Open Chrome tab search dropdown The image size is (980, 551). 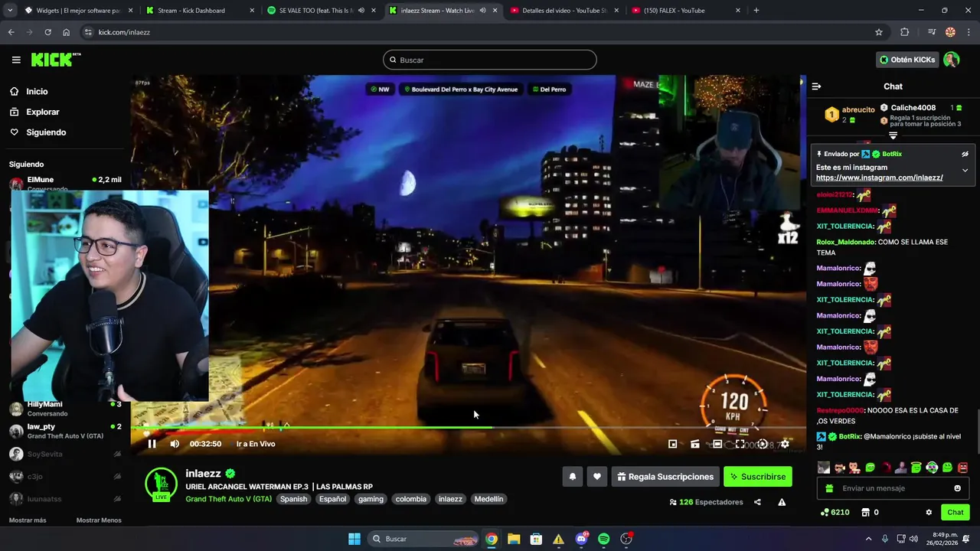click(x=10, y=11)
